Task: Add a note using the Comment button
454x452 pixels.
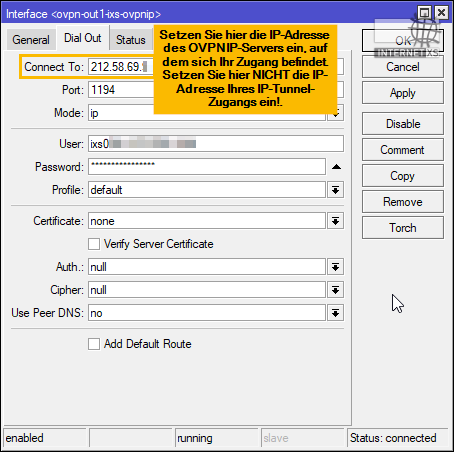Action: [403, 150]
